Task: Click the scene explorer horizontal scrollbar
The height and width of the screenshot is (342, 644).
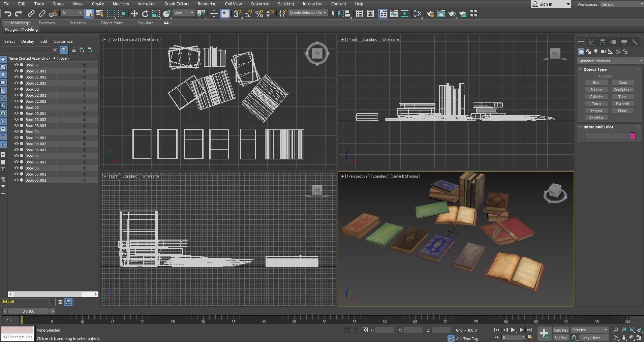Action: click(53, 294)
